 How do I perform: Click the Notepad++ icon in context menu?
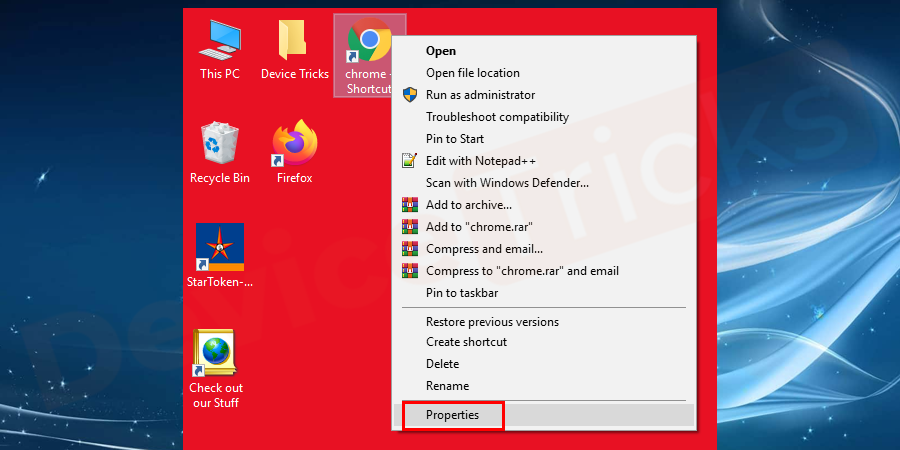point(409,161)
